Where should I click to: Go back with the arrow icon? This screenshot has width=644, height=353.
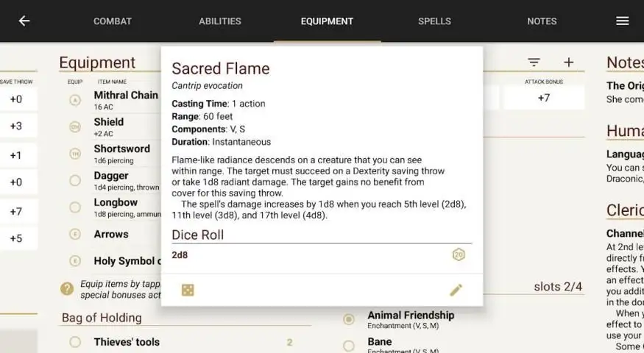(24, 21)
